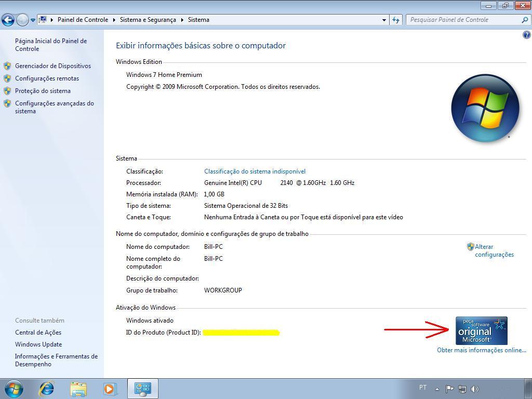Click shield icon beside Gerenciador de Dispositivos

[x=7, y=66]
